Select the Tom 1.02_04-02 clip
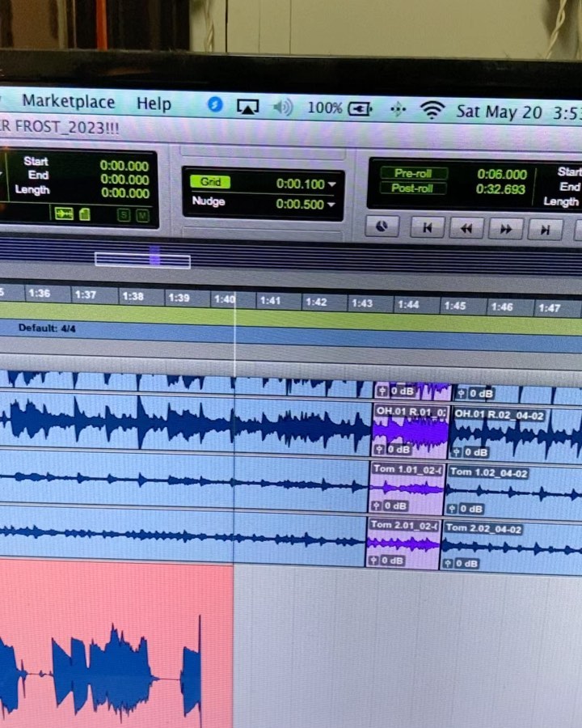Screen dimensions: 582x728 tap(514, 492)
